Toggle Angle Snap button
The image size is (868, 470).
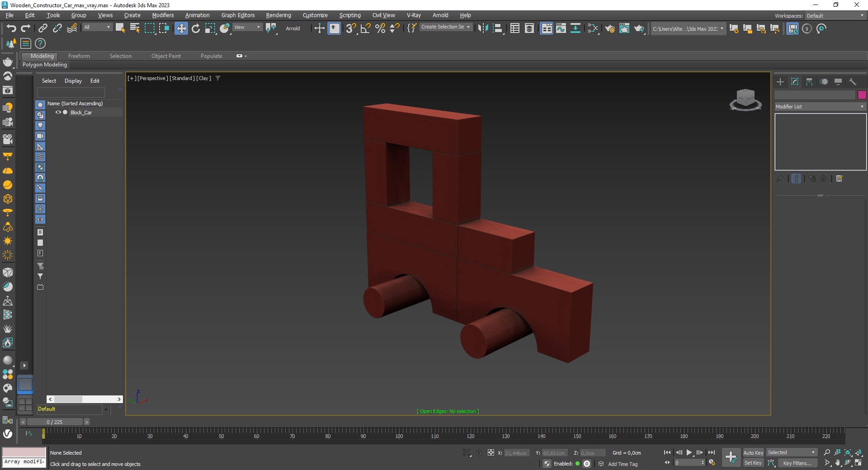[x=365, y=28]
